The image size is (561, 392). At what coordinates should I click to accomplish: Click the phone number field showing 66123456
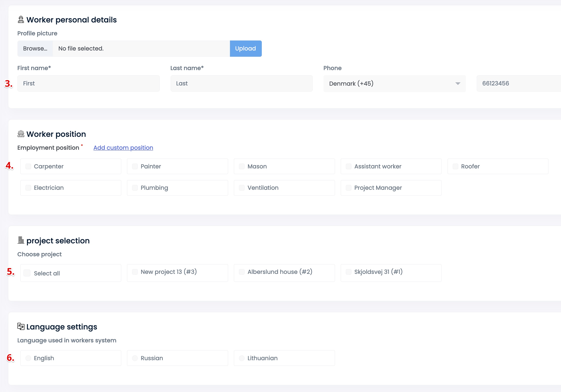click(x=518, y=83)
